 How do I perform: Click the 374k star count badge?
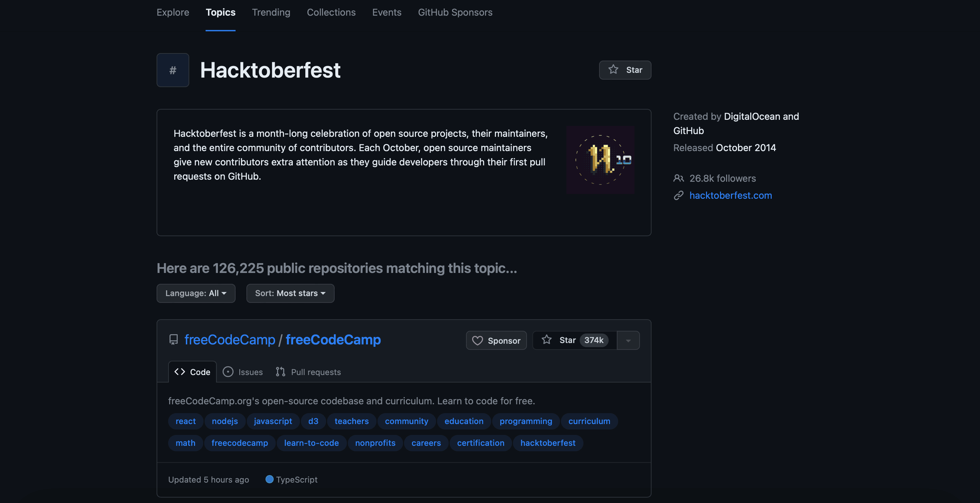click(x=594, y=340)
